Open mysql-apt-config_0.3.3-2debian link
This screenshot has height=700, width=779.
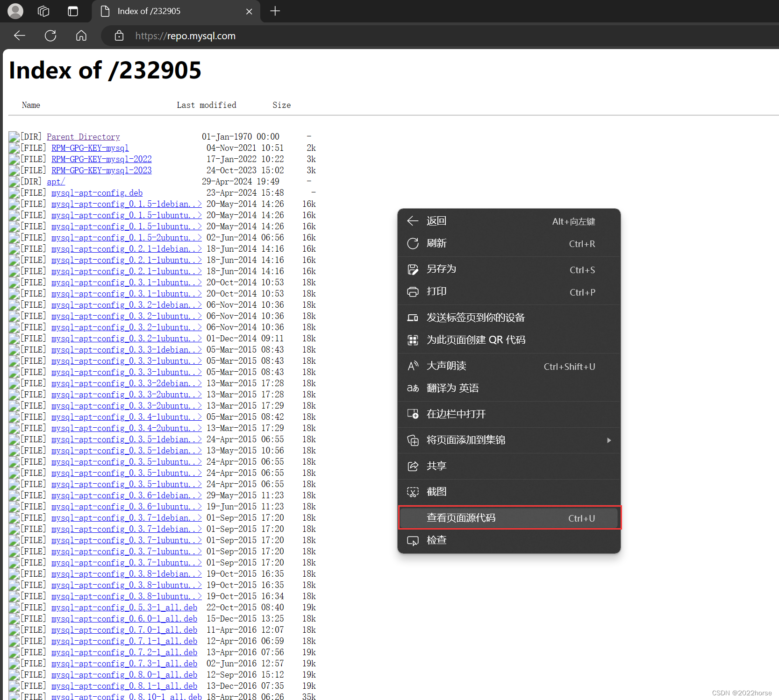(x=126, y=383)
